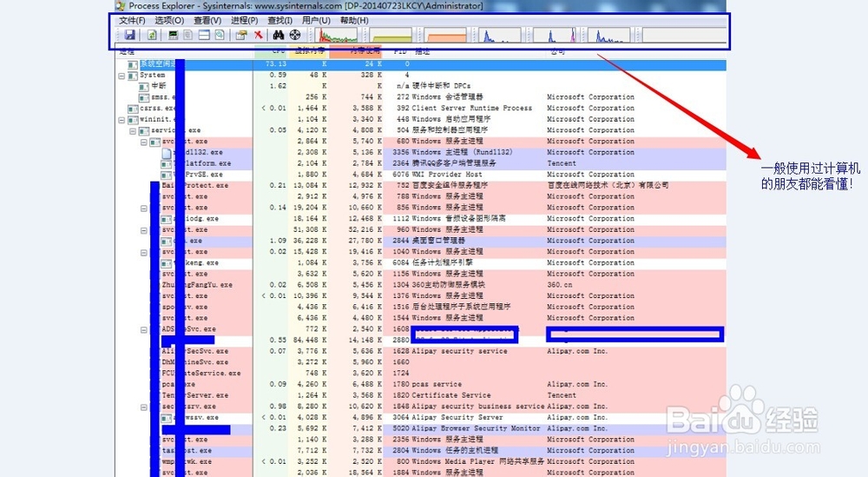Click the crosshair Find Window's Process icon
Image resolution: width=868 pixels, height=477 pixels.
coord(294,35)
